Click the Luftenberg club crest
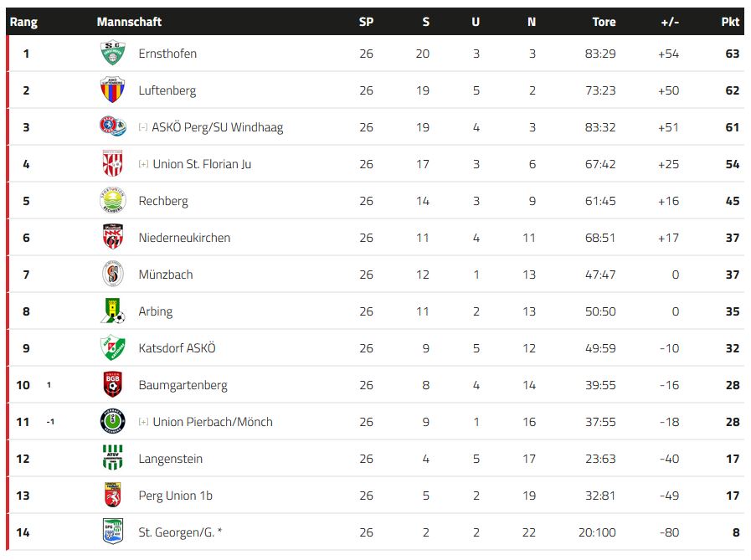The width and height of the screenshot is (751, 560). pyautogui.click(x=112, y=90)
